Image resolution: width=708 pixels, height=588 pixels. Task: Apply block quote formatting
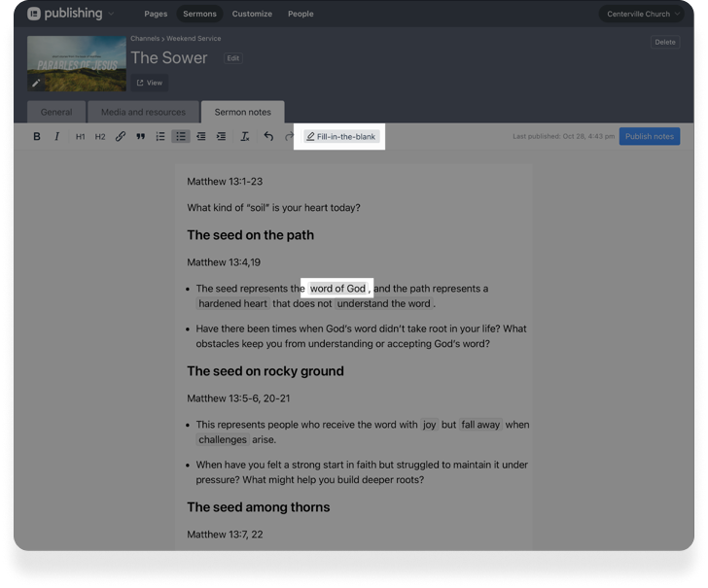tap(140, 136)
